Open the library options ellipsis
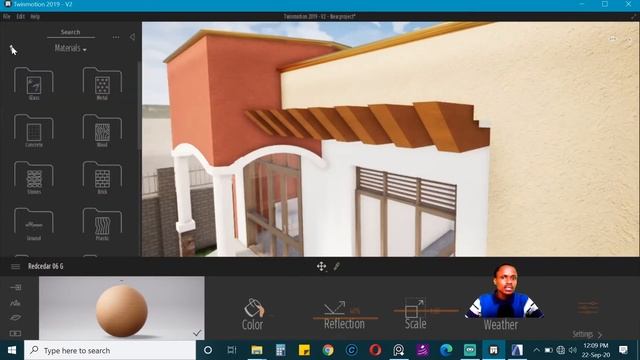The width and height of the screenshot is (640, 360). click(x=116, y=37)
